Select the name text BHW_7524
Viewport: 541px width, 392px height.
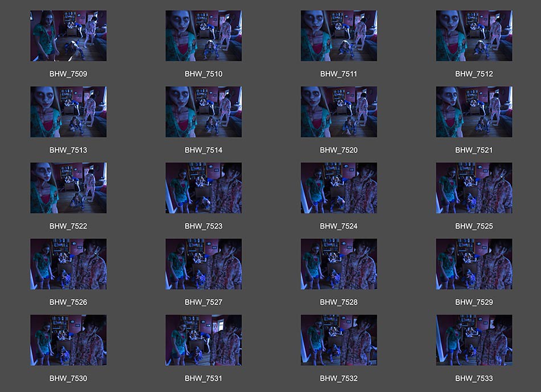tap(339, 226)
